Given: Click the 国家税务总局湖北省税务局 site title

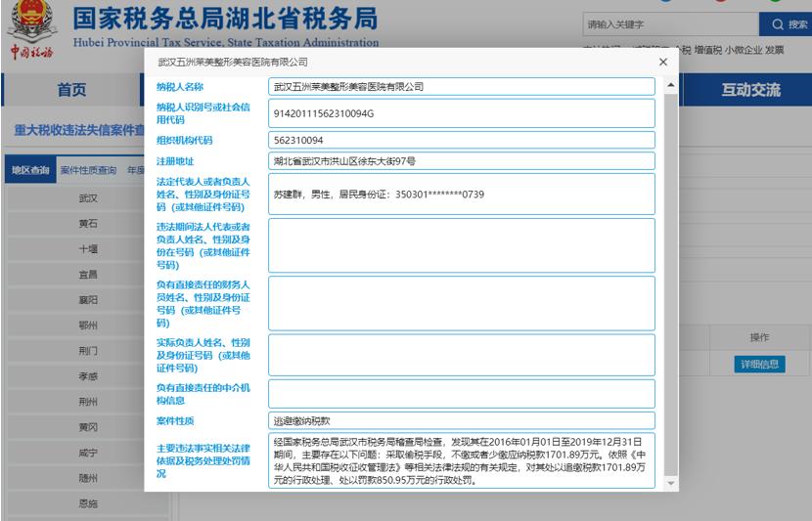Looking at the screenshot, I should point(225,19).
